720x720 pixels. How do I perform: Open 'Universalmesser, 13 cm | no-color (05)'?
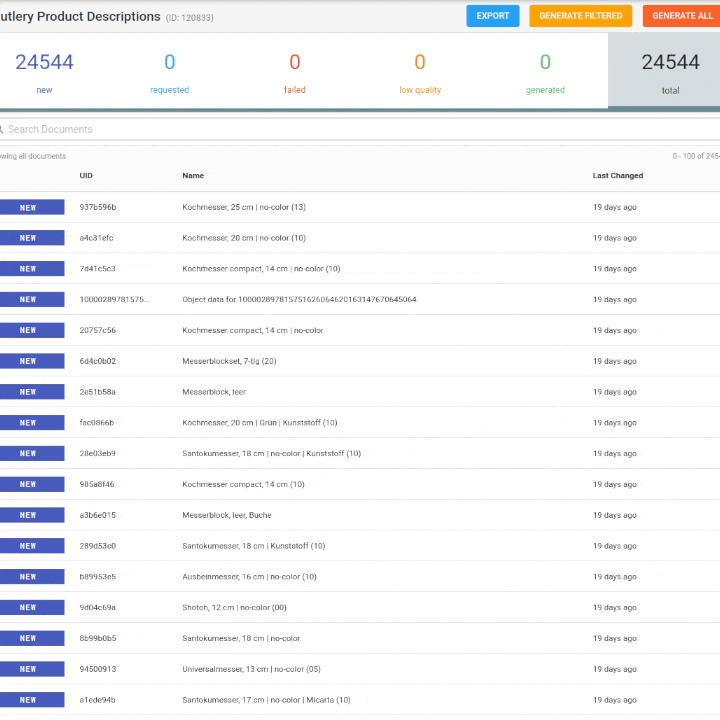pyautogui.click(x=251, y=669)
